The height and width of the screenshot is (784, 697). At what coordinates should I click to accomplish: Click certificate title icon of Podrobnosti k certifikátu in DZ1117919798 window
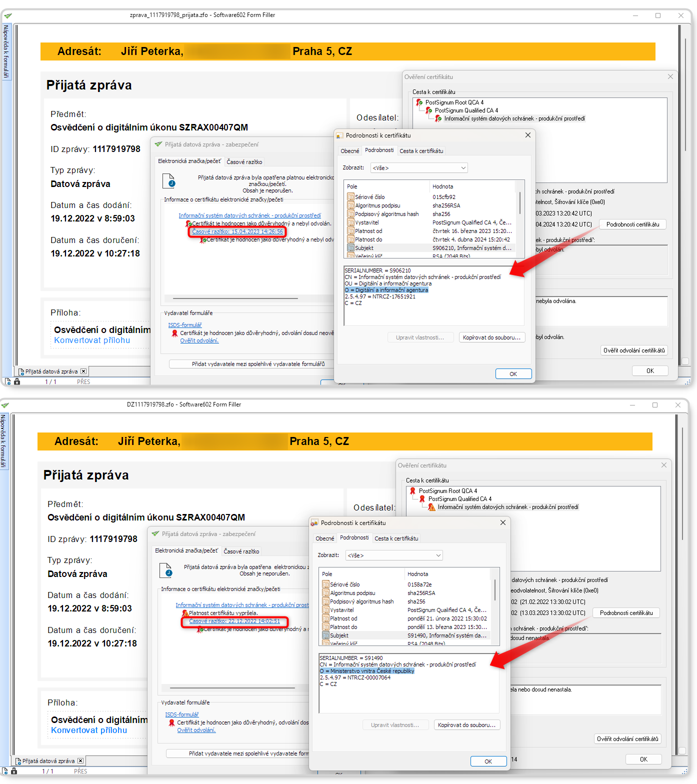click(314, 523)
